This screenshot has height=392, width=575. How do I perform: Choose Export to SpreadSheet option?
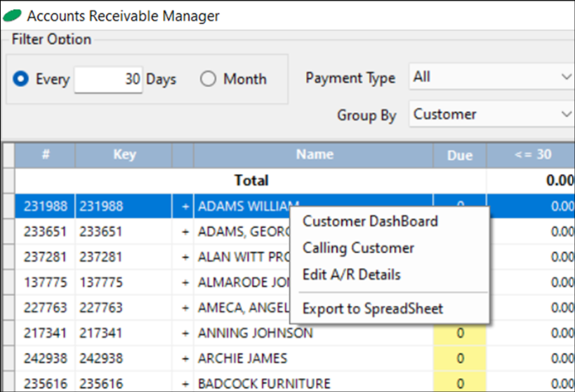coord(372,309)
